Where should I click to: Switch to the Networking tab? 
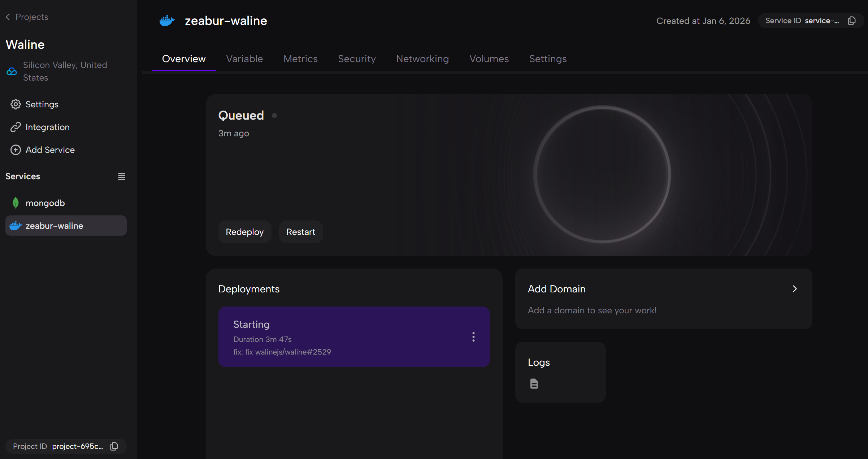click(422, 59)
